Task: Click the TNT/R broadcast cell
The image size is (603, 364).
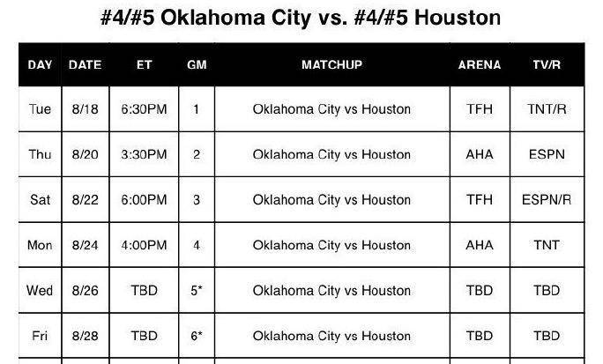Action: click(x=547, y=109)
